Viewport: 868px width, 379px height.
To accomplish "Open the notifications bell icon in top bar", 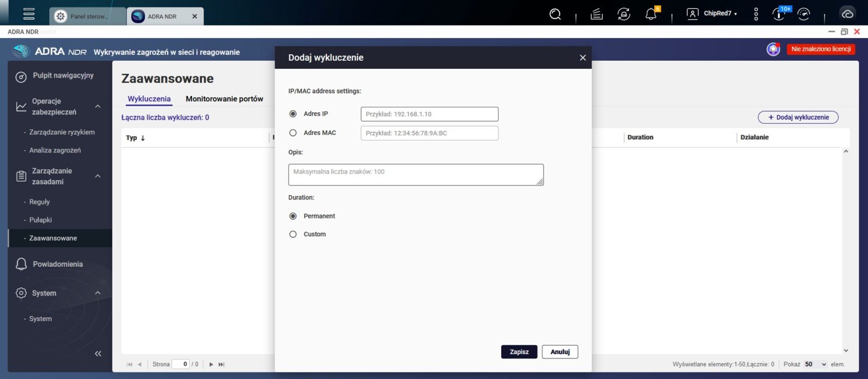I will (650, 14).
